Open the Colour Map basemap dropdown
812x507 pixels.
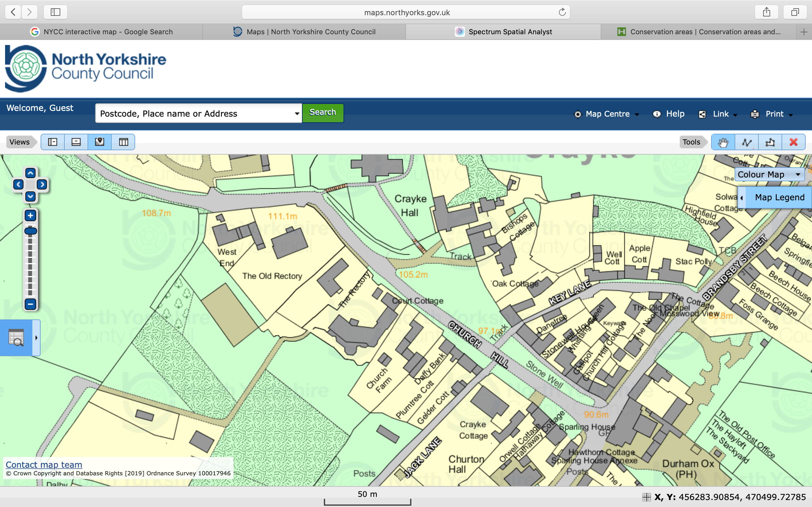point(769,175)
